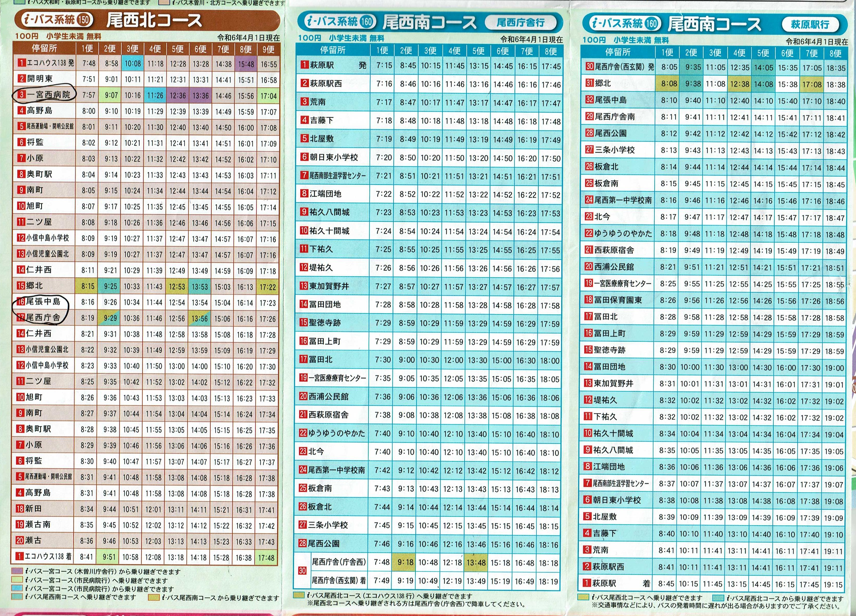Click stop number 18 icon for 新田

[20, 508]
